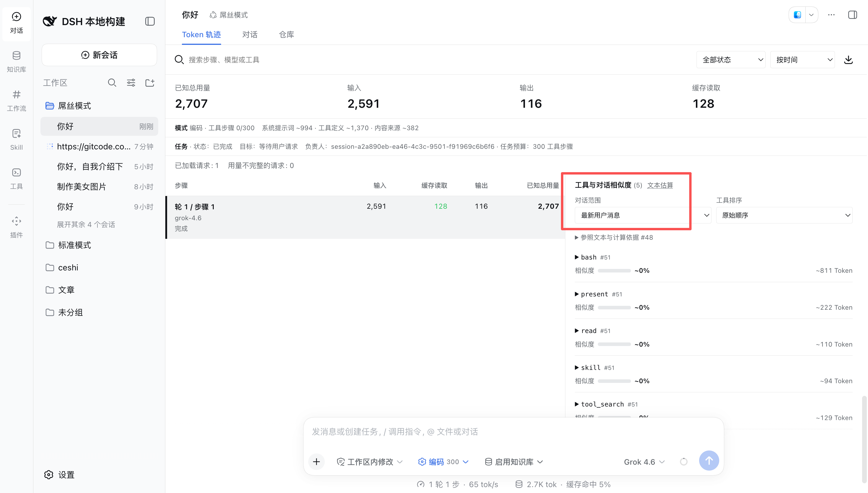The height and width of the screenshot is (493, 868).
Task: Open the 插件 plugins section
Action: pyautogui.click(x=16, y=227)
